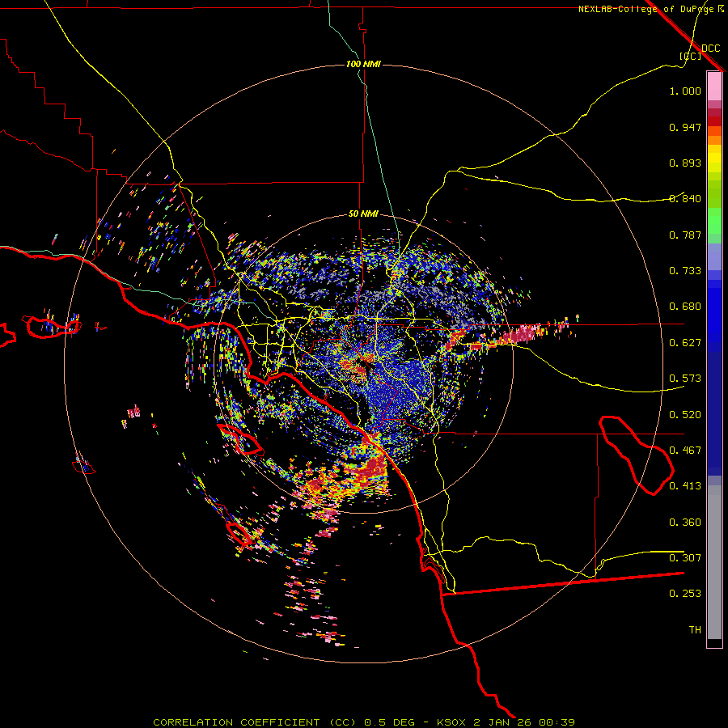The width and height of the screenshot is (728, 728).
Task: Click the 100 NMI range ring label
Action: (363, 64)
